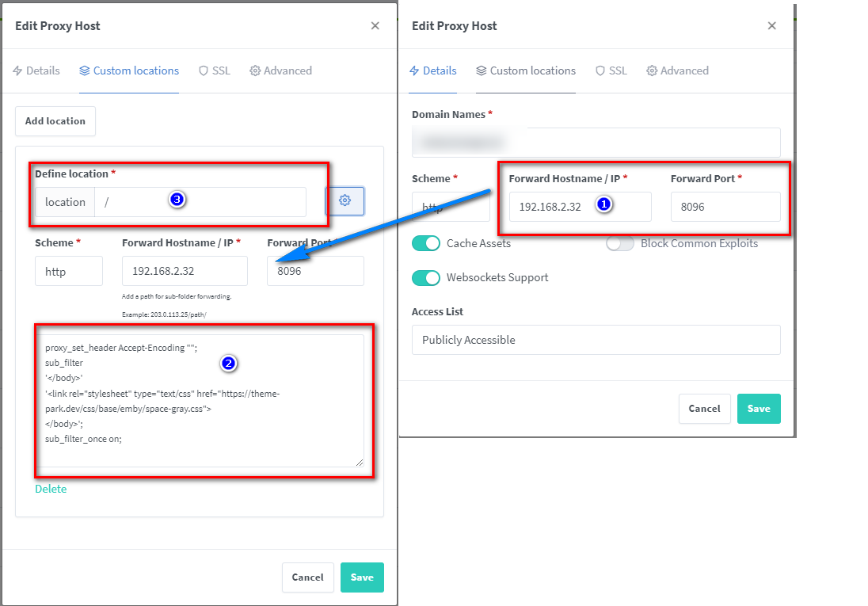
Task: Open the Access List dropdown
Action: (x=596, y=340)
